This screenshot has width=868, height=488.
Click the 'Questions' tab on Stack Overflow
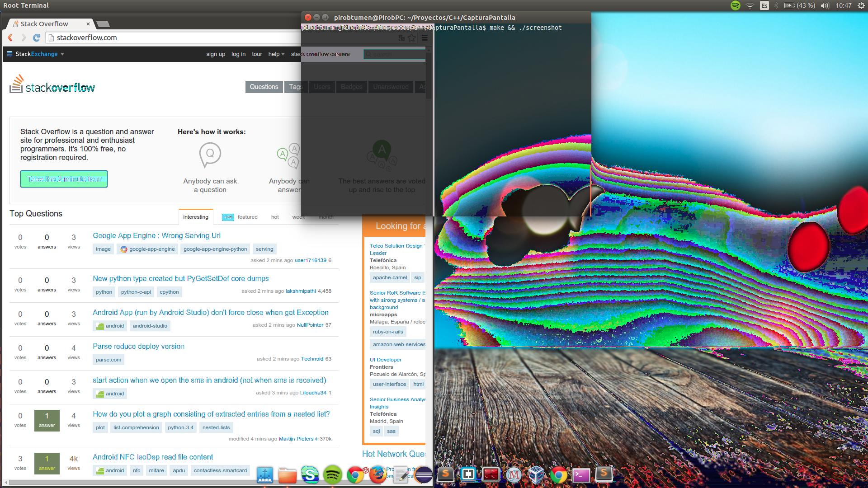pyautogui.click(x=263, y=86)
